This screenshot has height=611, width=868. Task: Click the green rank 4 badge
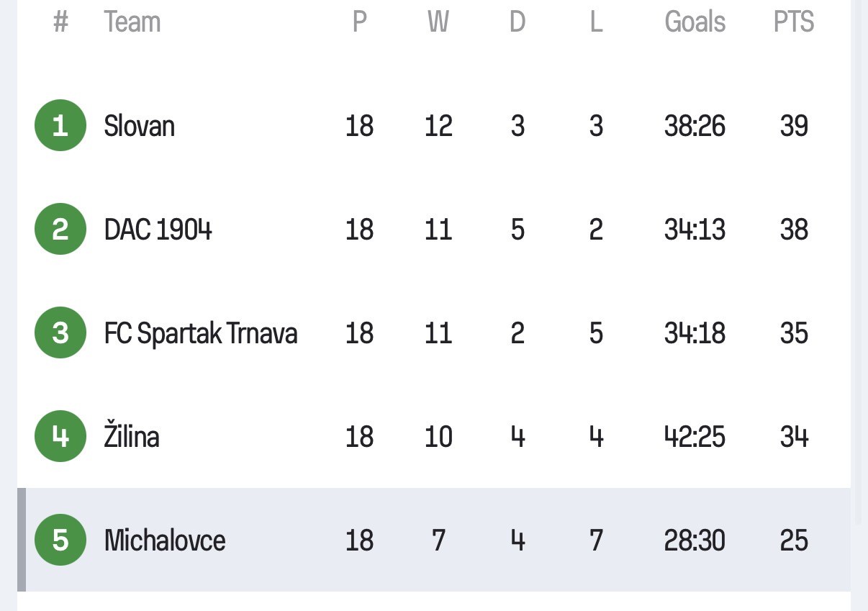60,436
